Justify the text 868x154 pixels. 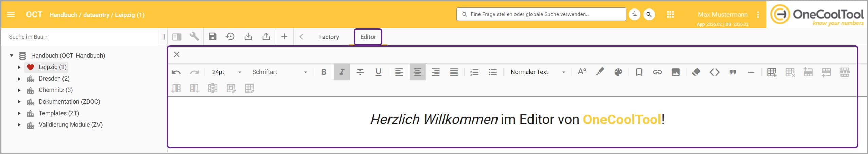tap(454, 72)
